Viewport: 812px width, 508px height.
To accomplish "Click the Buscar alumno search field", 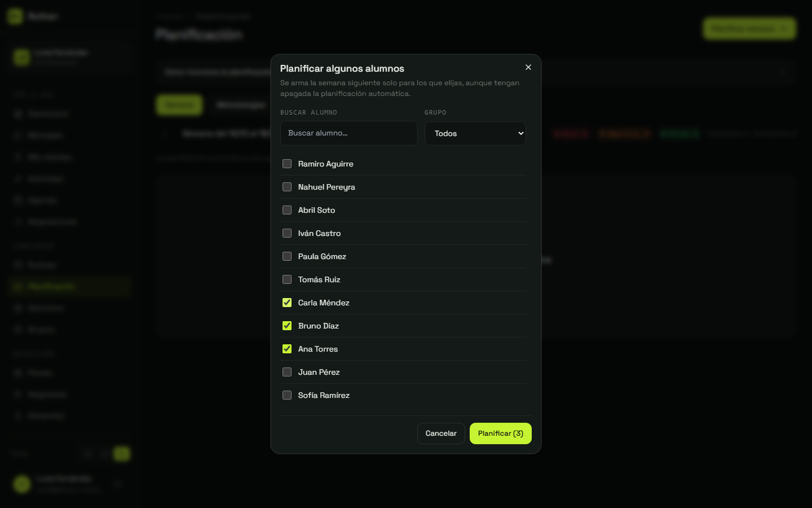I will tap(349, 133).
